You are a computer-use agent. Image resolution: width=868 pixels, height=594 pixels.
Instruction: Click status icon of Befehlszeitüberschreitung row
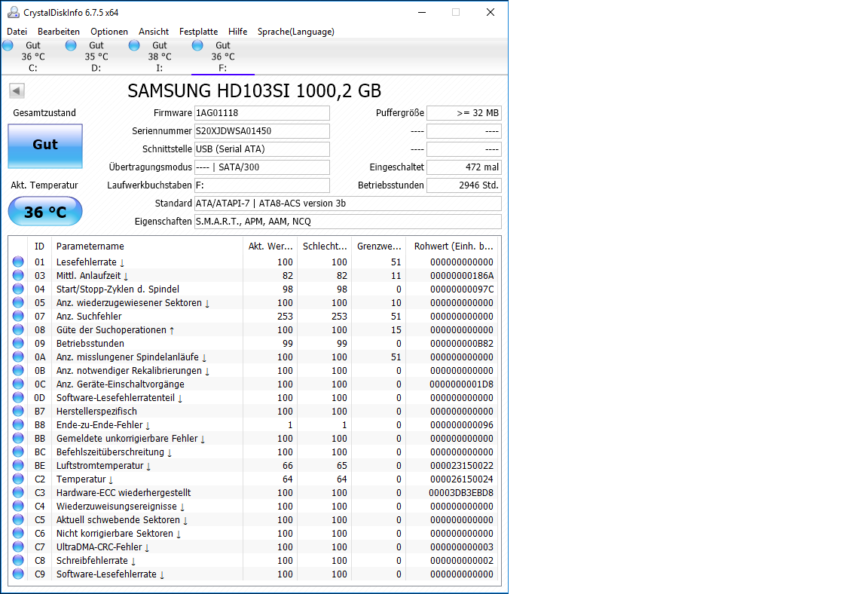click(x=18, y=452)
